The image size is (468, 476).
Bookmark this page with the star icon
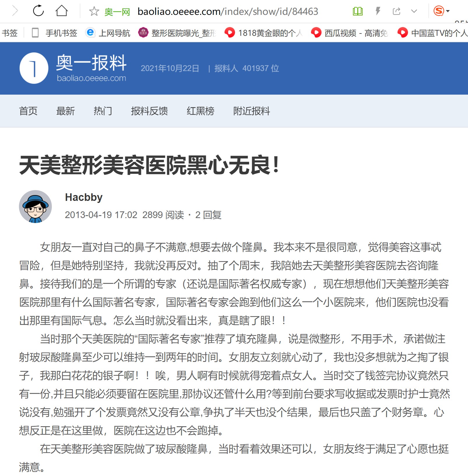tap(94, 11)
